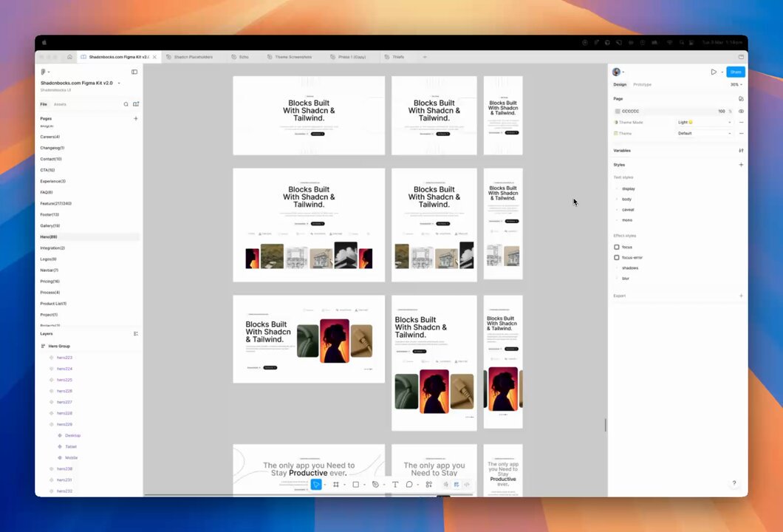Select the Pen tool
Viewport: 783px width, 532px height.
[375, 485]
